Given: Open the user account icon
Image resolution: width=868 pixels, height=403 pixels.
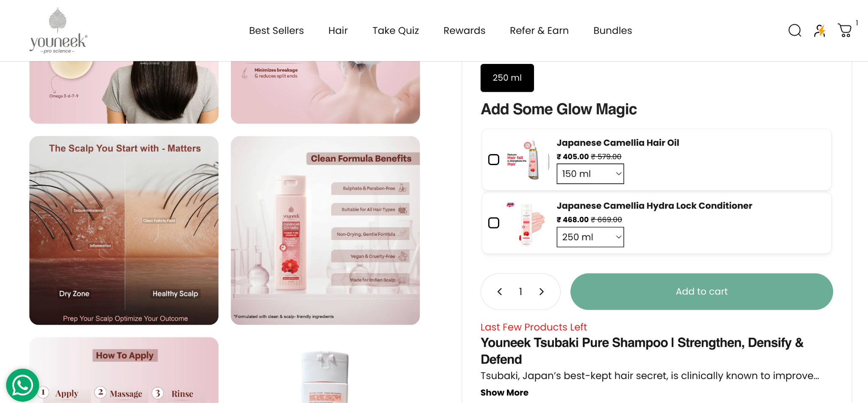Looking at the screenshot, I should point(820,30).
